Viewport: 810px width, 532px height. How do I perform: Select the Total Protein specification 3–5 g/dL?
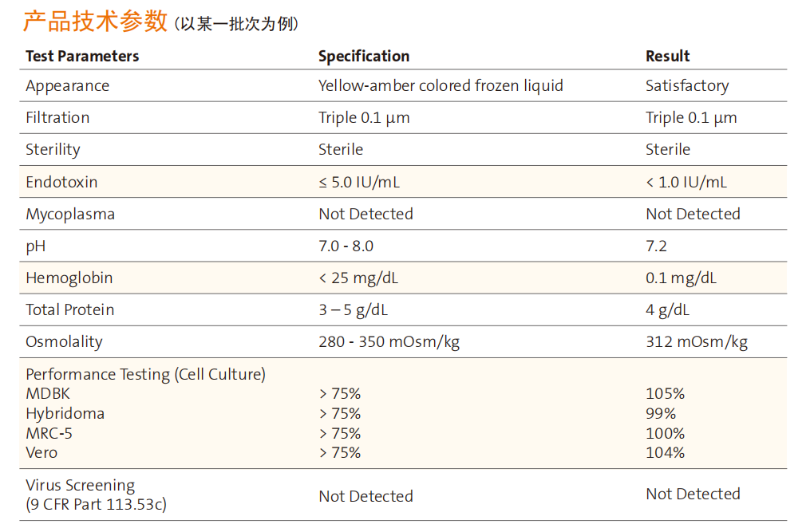click(x=354, y=310)
